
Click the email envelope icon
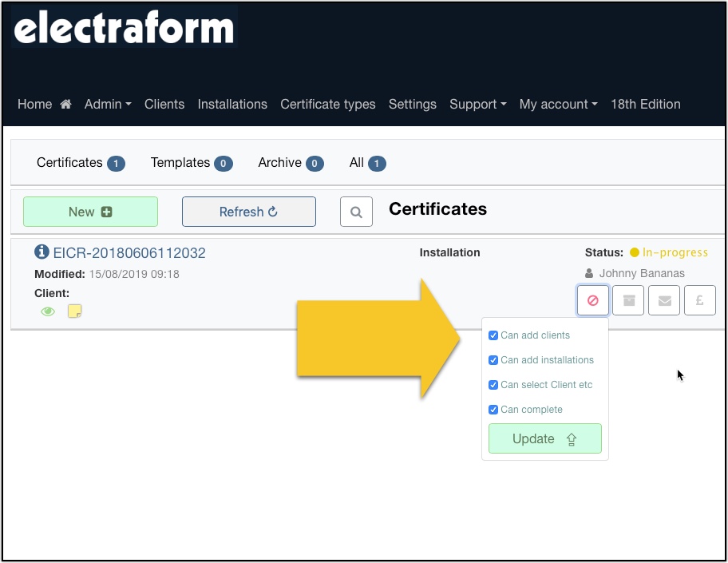[664, 300]
